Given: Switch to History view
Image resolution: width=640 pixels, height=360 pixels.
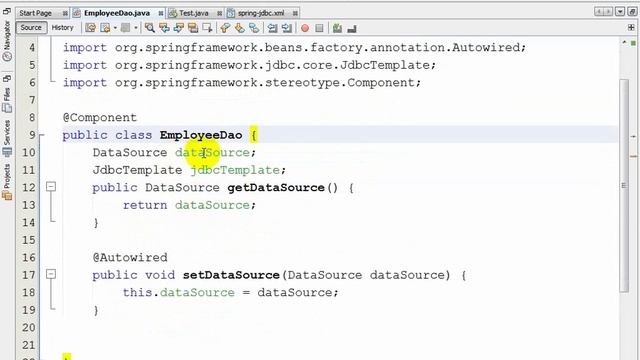Looking at the screenshot, I should pyautogui.click(x=62, y=27).
